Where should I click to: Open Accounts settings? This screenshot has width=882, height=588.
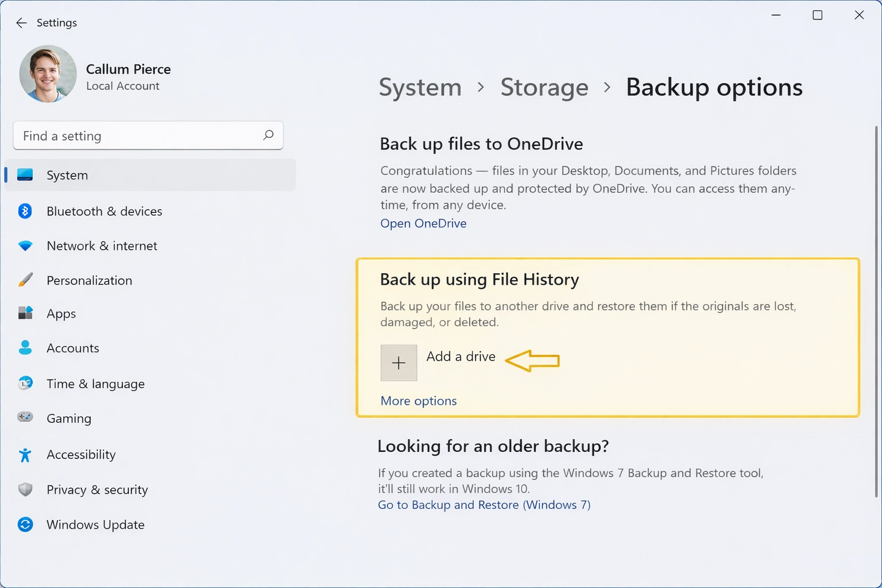point(73,348)
